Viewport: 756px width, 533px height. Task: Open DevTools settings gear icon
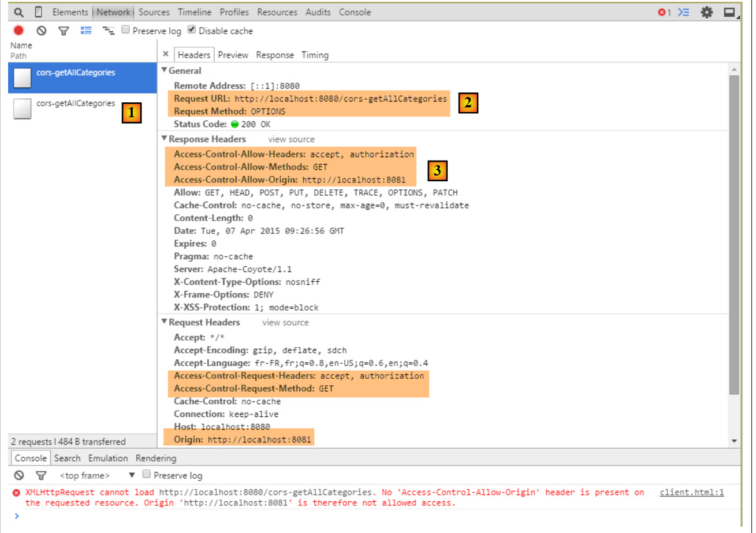click(x=706, y=12)
